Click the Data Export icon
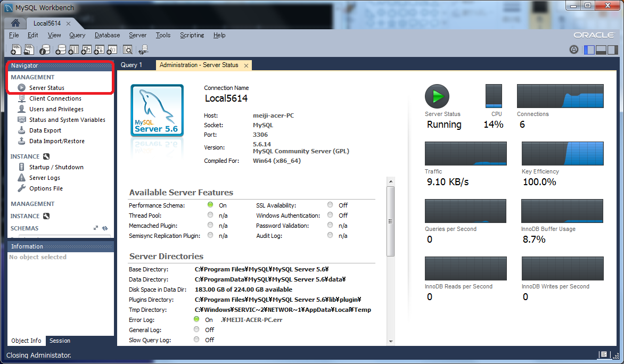 (22, 130)
